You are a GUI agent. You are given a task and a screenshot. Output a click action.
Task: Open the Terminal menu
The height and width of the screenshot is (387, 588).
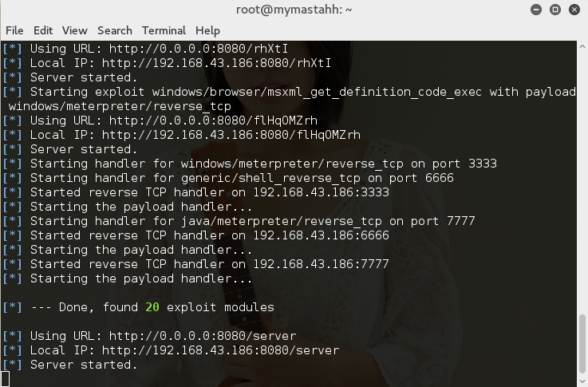164,30
